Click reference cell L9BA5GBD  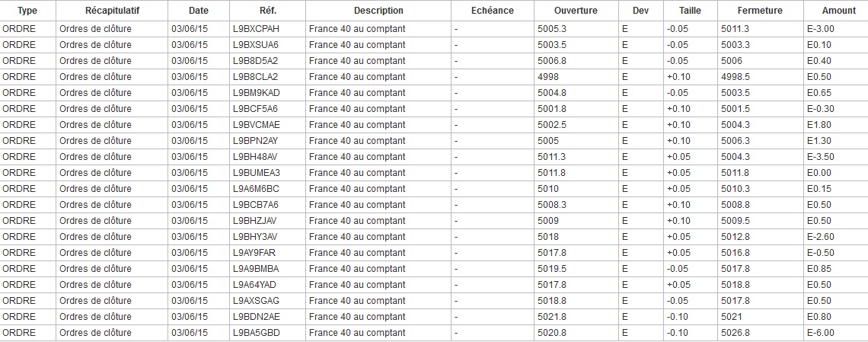click(x=257, y=333)
